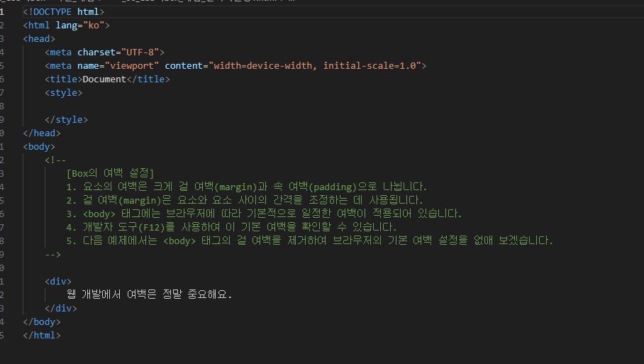
Task: Click the comment opening marker <!--
Action: [x=55, y=160]
